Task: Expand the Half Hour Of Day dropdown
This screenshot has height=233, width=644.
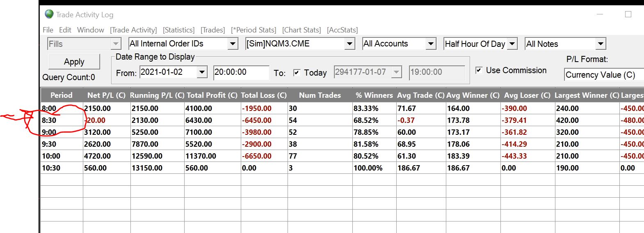Action: coord(512,44)
